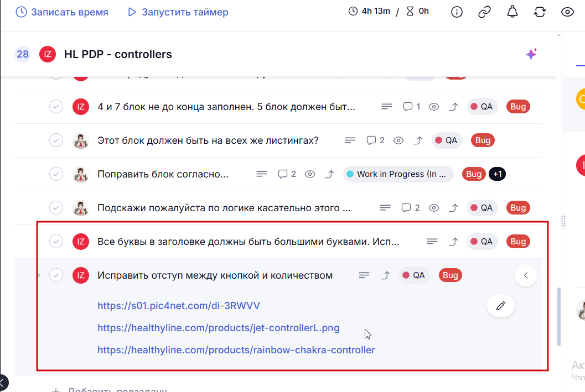Click Bug tag on 'Поправить блок' row

(474, 174)
